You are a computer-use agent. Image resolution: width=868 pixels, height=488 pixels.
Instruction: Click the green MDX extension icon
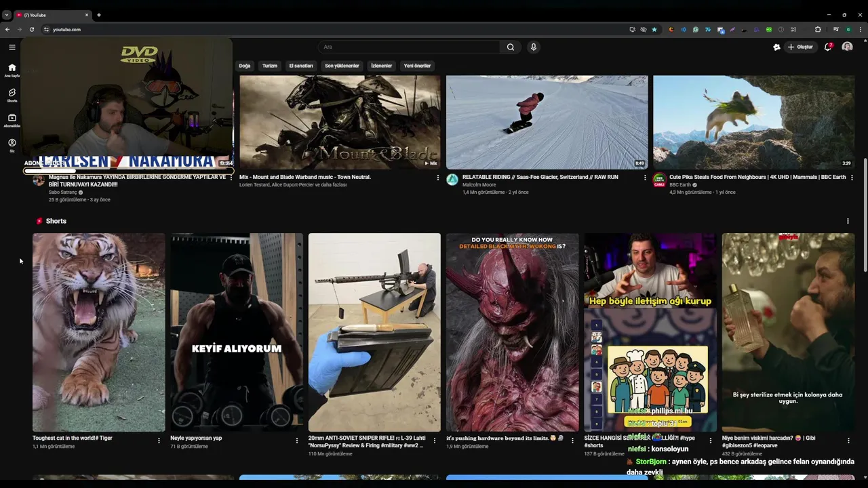[769, 29]
